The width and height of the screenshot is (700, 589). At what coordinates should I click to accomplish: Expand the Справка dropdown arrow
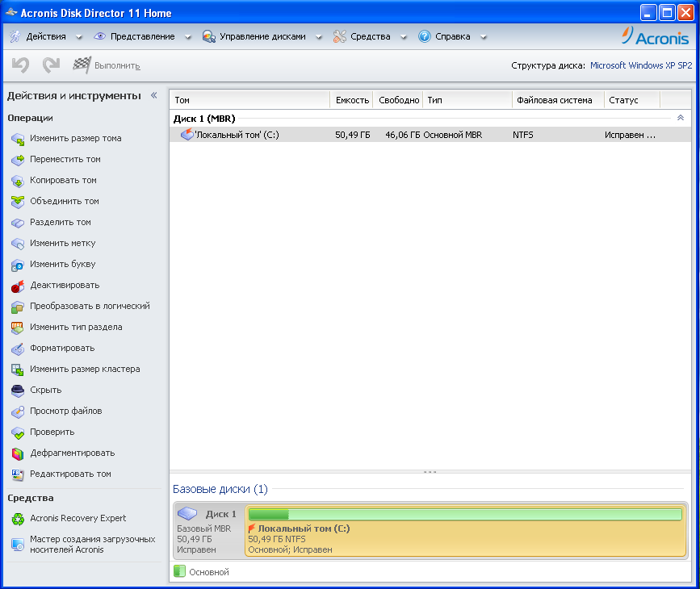(x=483, y=37)
